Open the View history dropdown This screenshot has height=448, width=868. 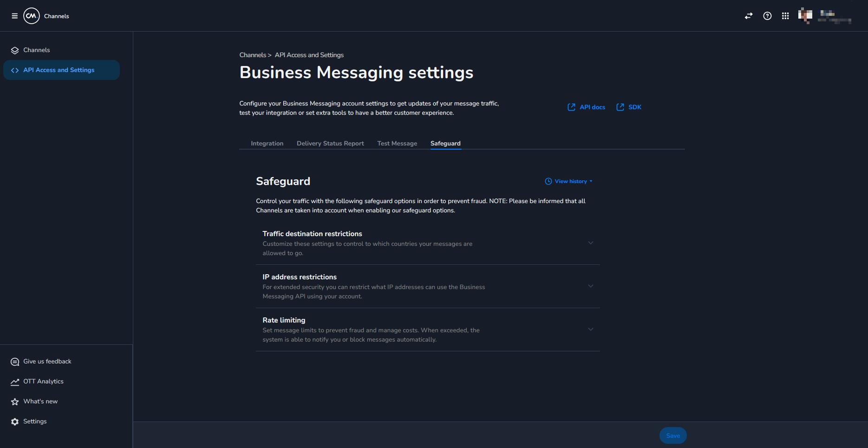(569, 181)
